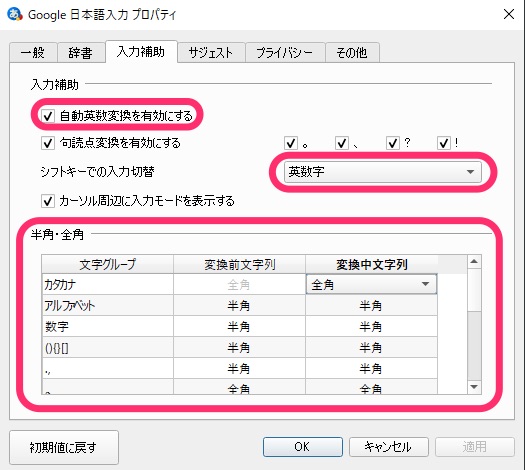Switch to the その他 tab
This screenshot has height=470, width=525.
352,53
